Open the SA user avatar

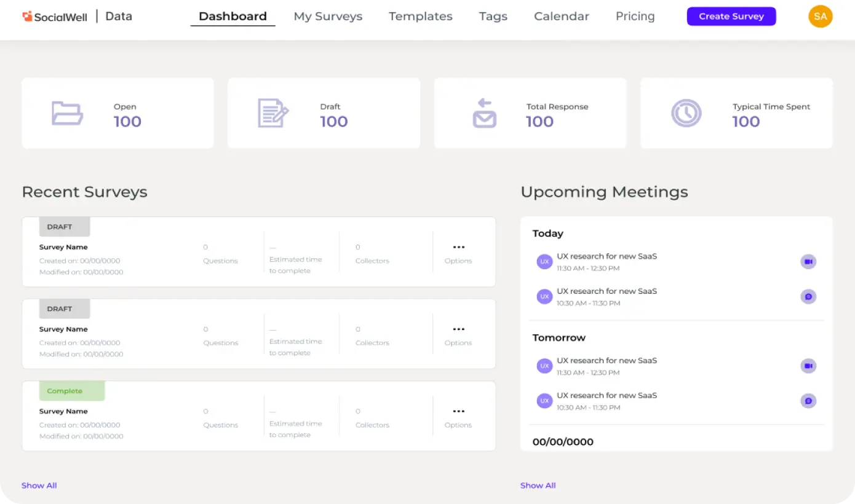pos(820,17)
